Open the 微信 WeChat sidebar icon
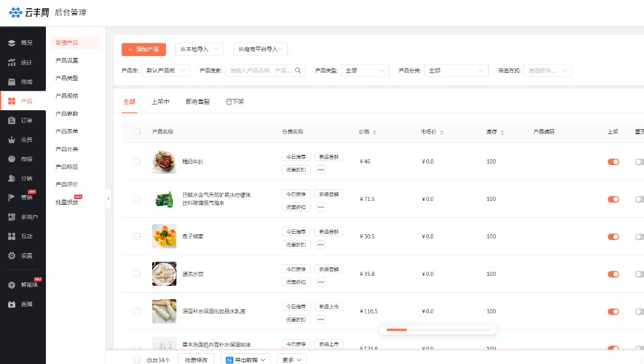Screen dimensions: 644x364 (x=11, y=159)
